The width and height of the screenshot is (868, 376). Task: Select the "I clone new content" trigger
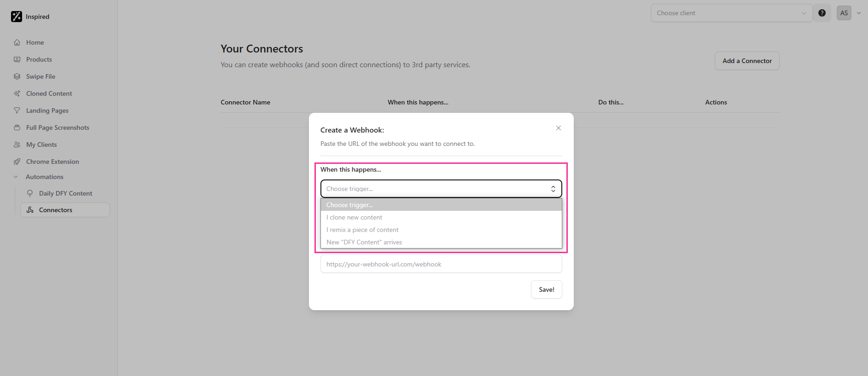click(x=441, y=217)
